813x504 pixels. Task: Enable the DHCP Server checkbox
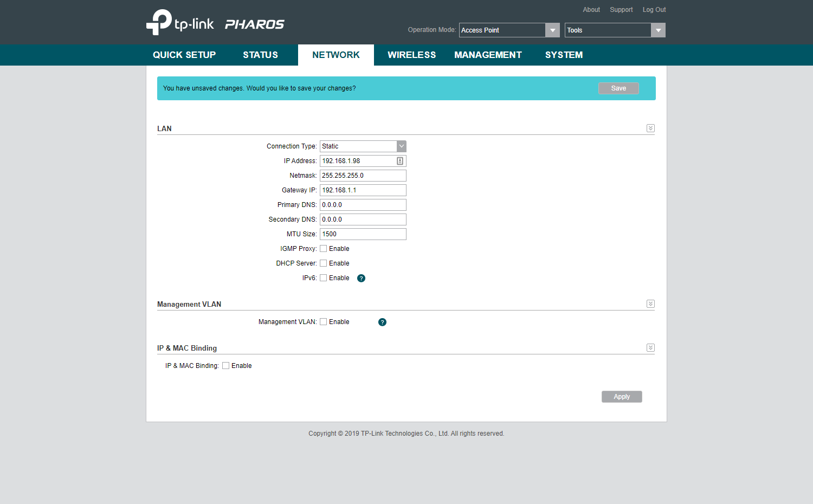[324, 263]
